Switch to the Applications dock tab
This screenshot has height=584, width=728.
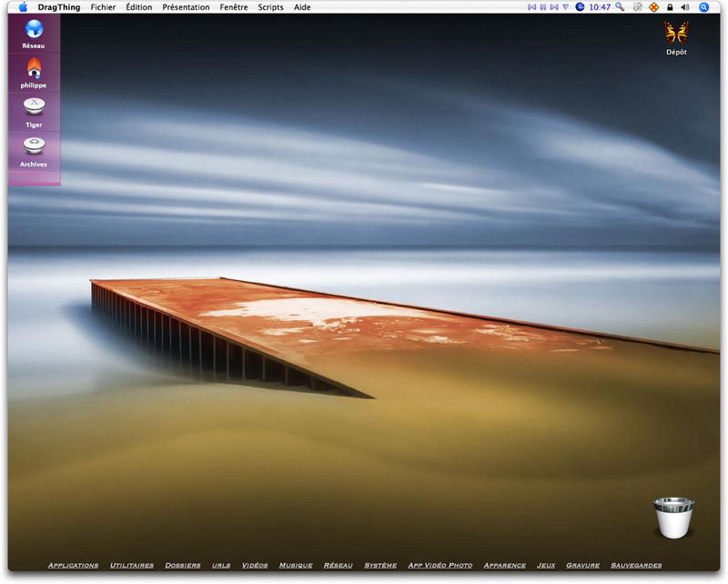73,565
